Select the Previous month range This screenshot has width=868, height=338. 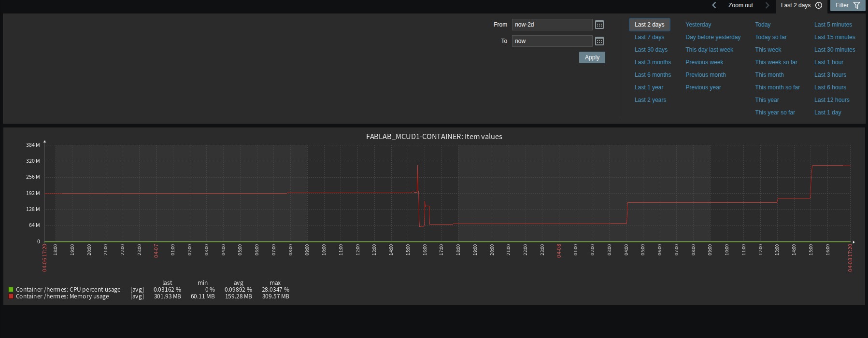pos(705,75)
